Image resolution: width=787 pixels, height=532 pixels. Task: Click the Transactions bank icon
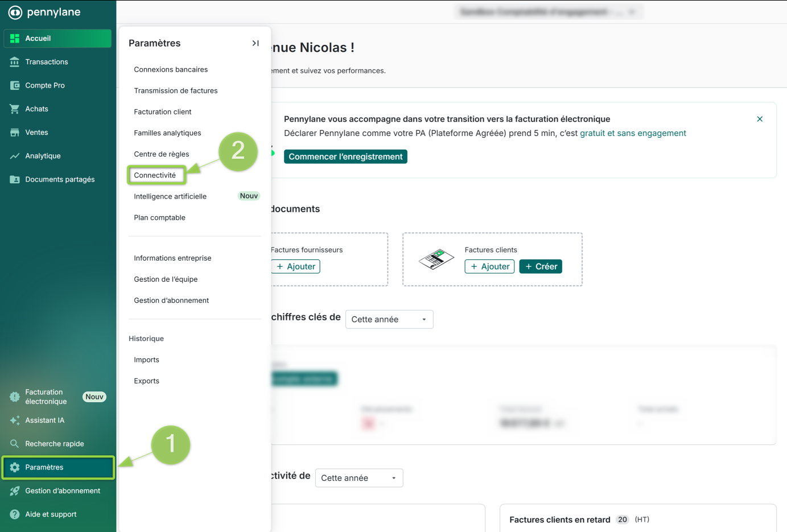point(15,62)
